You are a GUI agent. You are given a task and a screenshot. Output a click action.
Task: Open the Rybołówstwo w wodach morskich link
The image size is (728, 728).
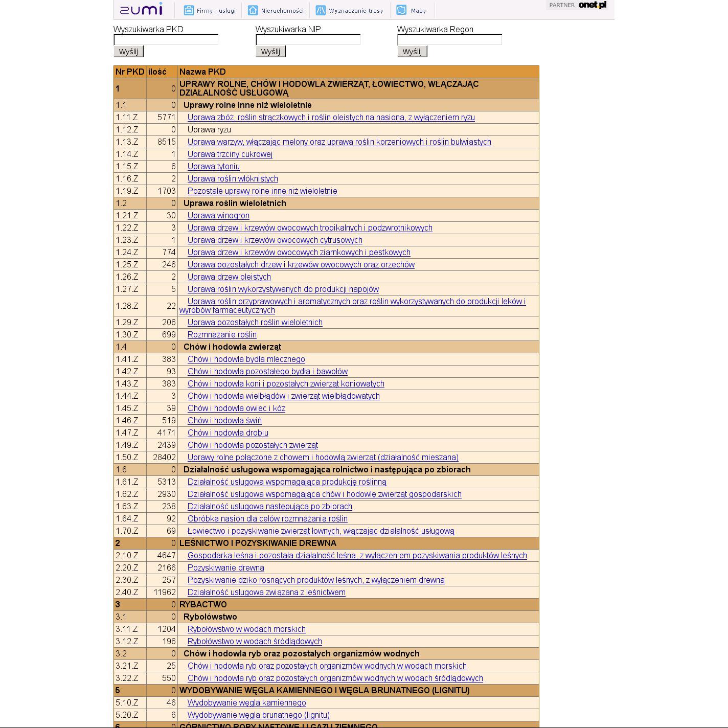[246, 629]
